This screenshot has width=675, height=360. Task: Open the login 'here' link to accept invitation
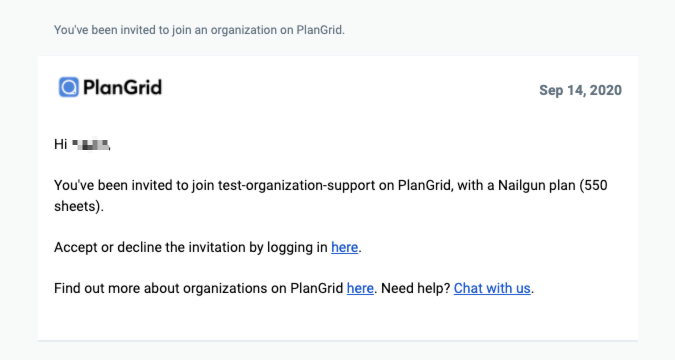[x=344, y=247]
